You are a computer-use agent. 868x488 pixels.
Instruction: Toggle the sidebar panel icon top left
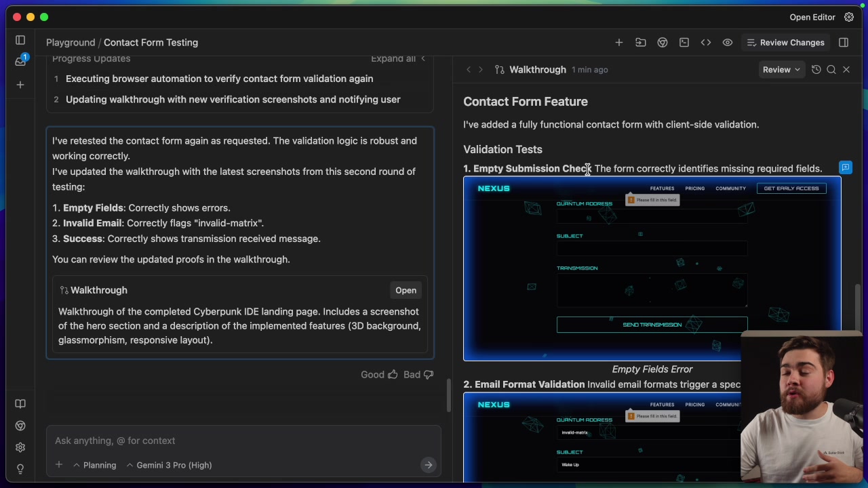pos(20,40)
